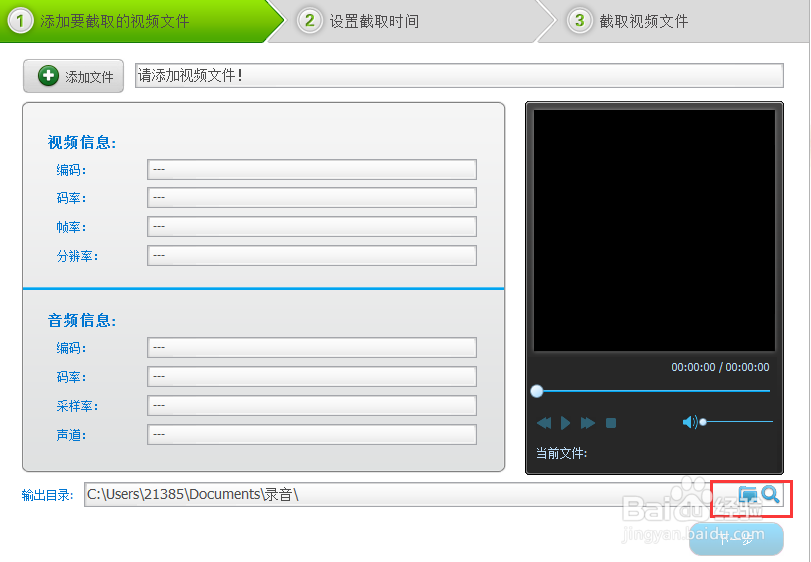The image size is (811, 562).
Task: Mute with the speaker icon
Action: (x=689, y=422)
